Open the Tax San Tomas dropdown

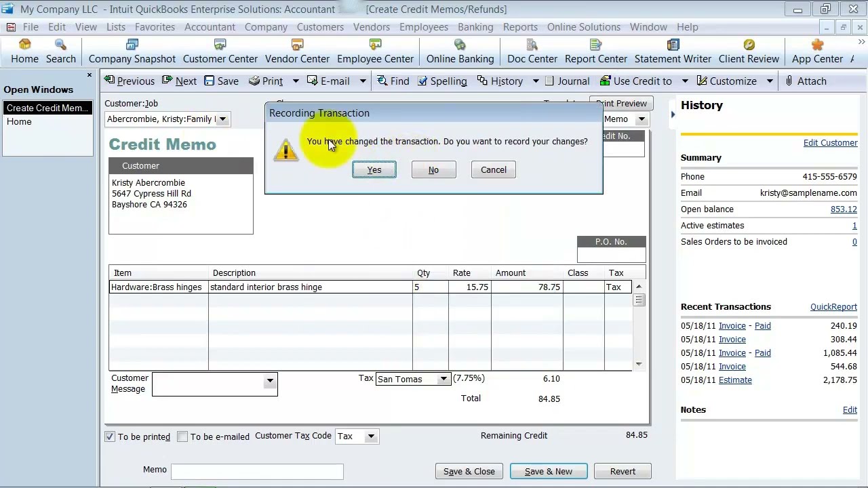coord(443,379)
